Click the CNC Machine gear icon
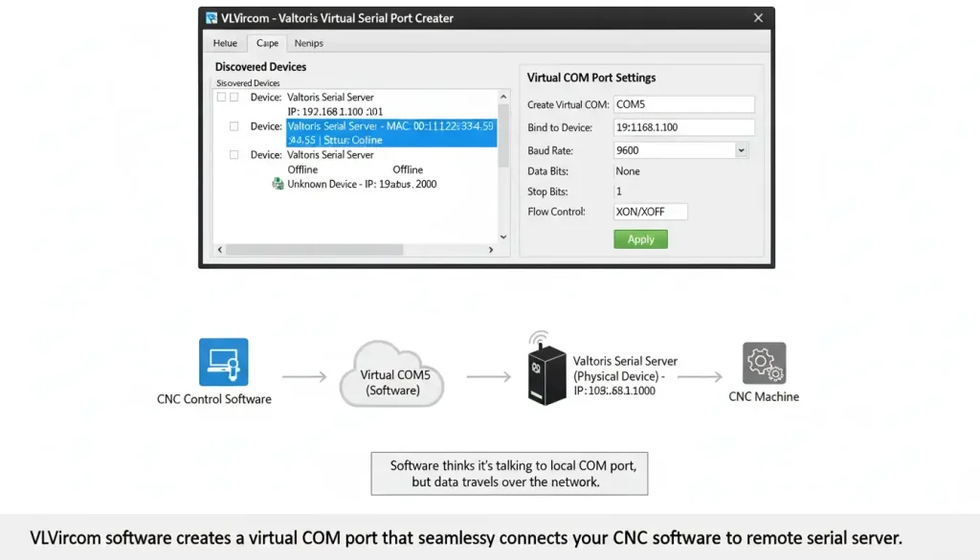 coord(765,363)
